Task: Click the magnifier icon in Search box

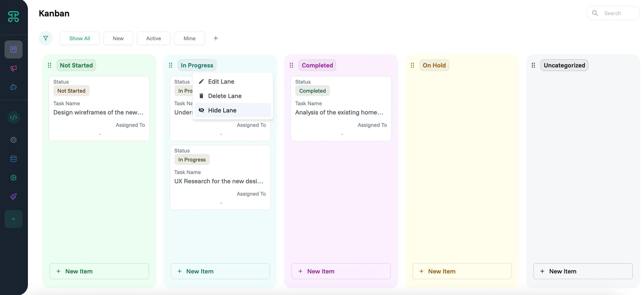Action: [595, 13]
